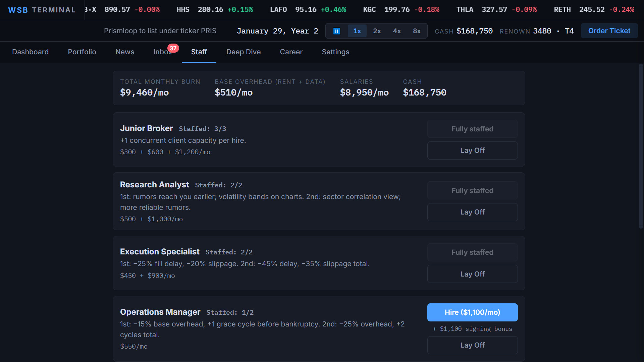This screenshot has height=362, width=644.
Task: Open the Inbox tab
Action: click(163, 52)
